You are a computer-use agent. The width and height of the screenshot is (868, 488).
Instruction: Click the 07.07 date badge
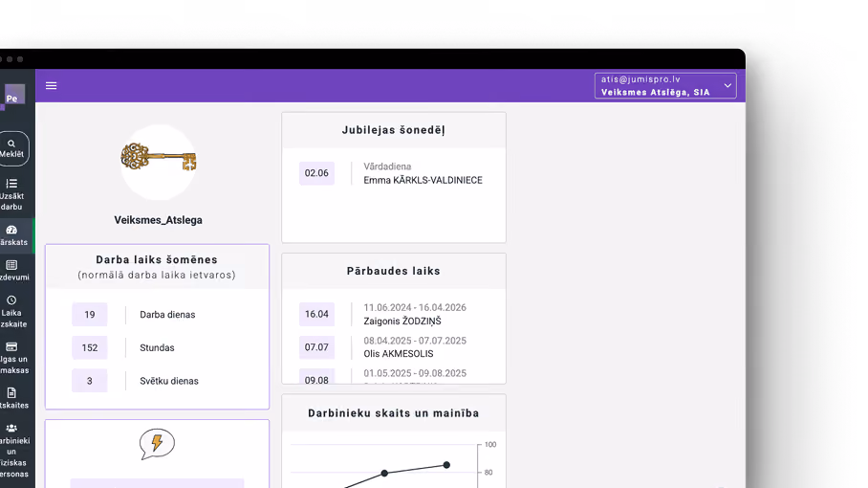(x=316, y=347)
